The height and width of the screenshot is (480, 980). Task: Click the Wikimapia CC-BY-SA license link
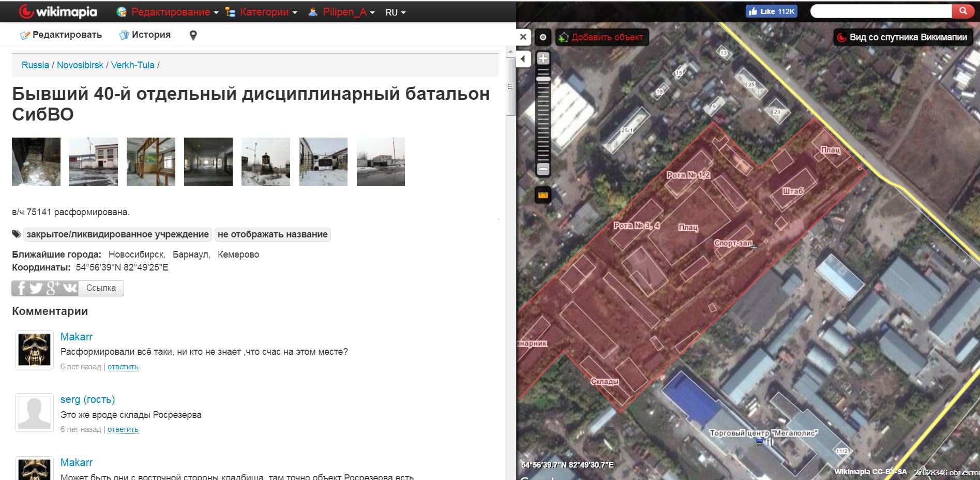click(x=870, y=472)
